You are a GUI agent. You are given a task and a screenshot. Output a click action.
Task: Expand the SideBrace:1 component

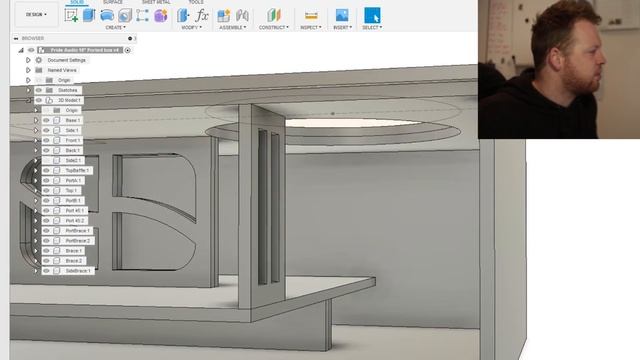pyautogui.click(x=36, y=271)
